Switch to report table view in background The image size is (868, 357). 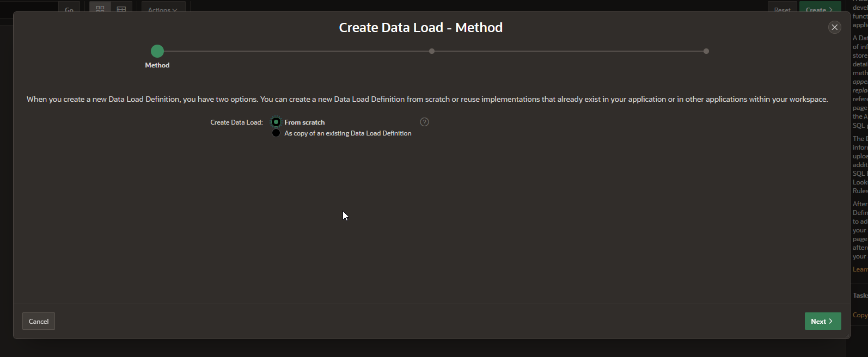(121, 8)
